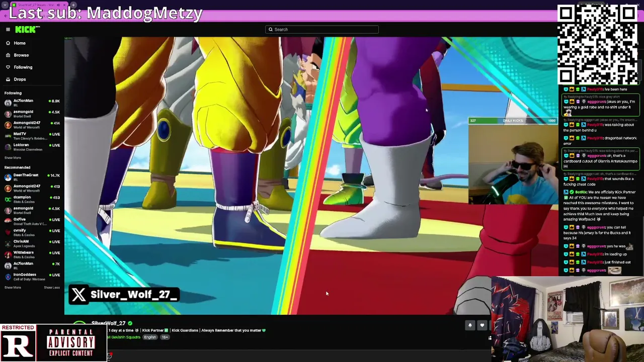
Task: Open the Following page in the sidebar
Action: pyautogui.click(x=23, y=67)
